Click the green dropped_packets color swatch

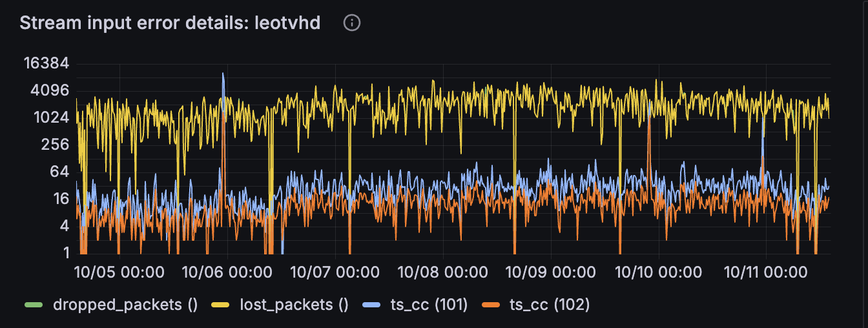pyautogui.click(x=33, y=305)
